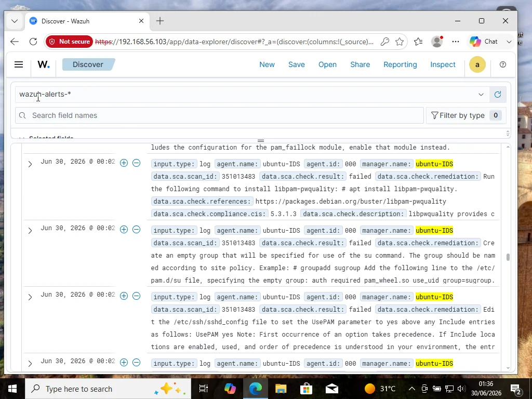
Task: Click the data.sca.check.compliance.cis field label
Action: click(209, 214)
